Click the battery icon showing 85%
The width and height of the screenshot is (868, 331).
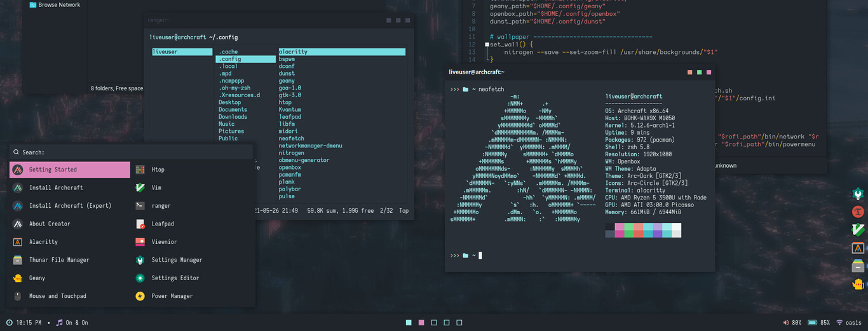pos(812,323)
